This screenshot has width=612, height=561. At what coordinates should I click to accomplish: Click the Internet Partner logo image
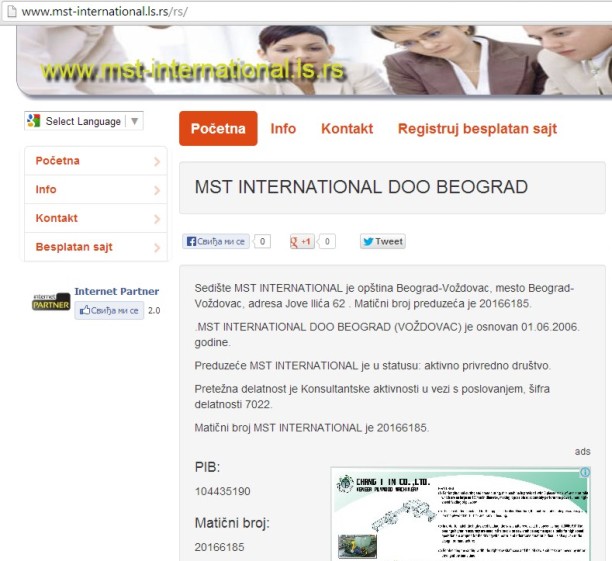[51, 302]
